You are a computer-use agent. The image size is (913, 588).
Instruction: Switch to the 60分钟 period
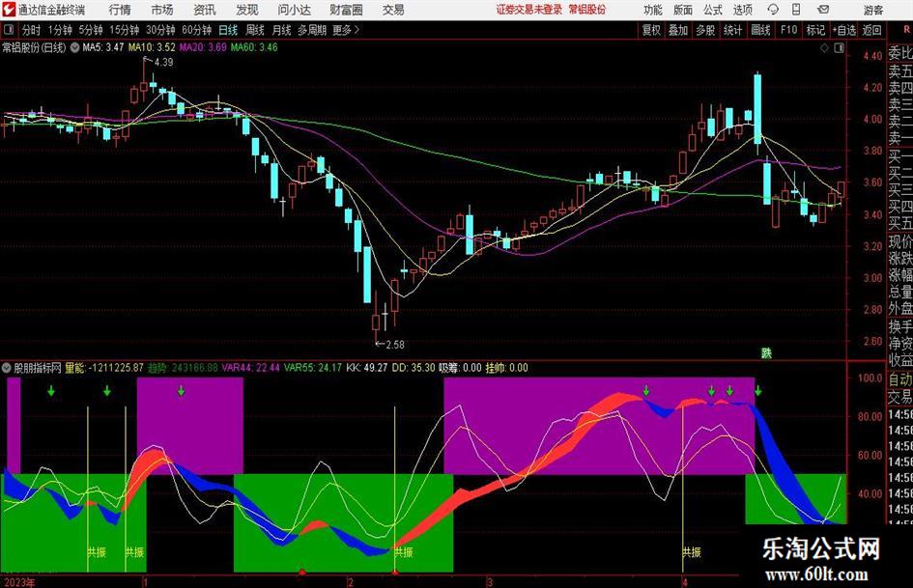tap(196, 30)
